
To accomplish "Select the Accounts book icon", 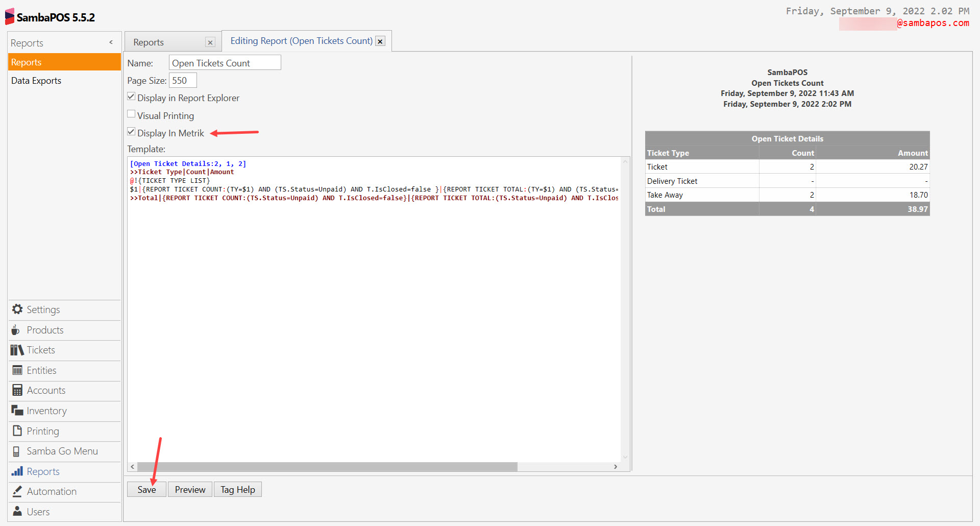I will pos(17,390).
